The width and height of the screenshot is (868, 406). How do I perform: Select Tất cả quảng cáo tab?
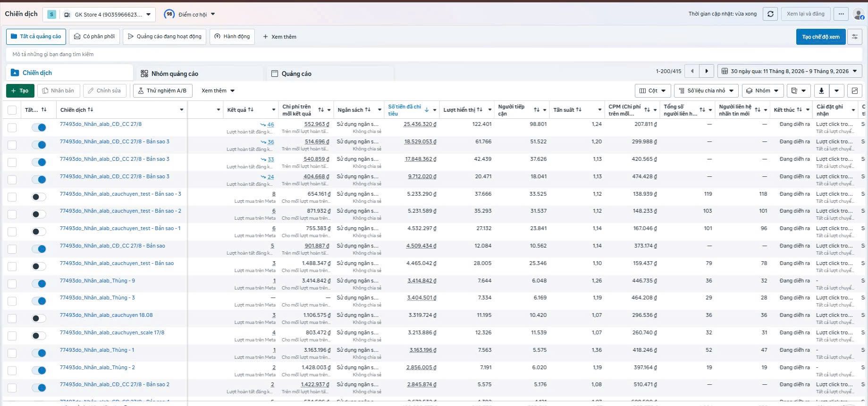[36, 36]
